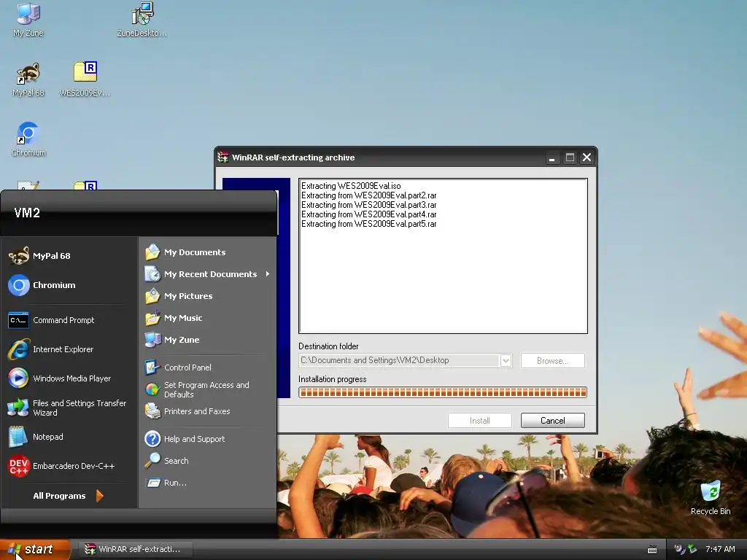The height and width of the screenshot is (560, 747).
Task: Click the Start button
Action: (35, 550)
